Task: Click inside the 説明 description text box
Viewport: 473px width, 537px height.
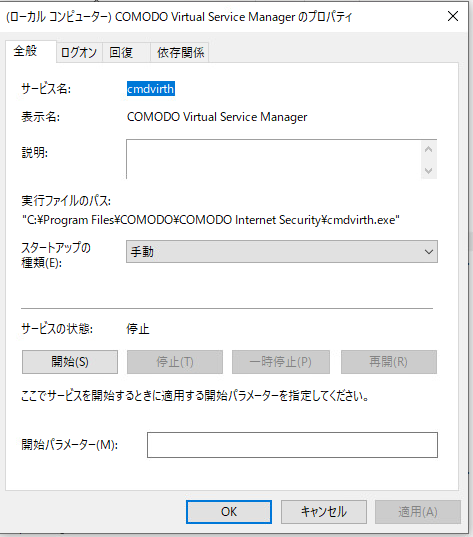Action: [273, 159]
